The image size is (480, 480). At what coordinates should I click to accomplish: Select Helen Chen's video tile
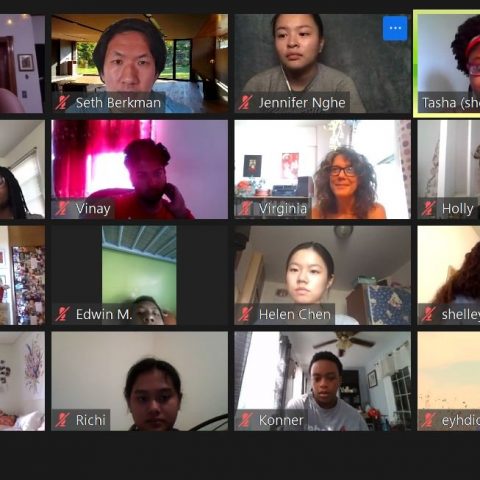tap(322, 275)
